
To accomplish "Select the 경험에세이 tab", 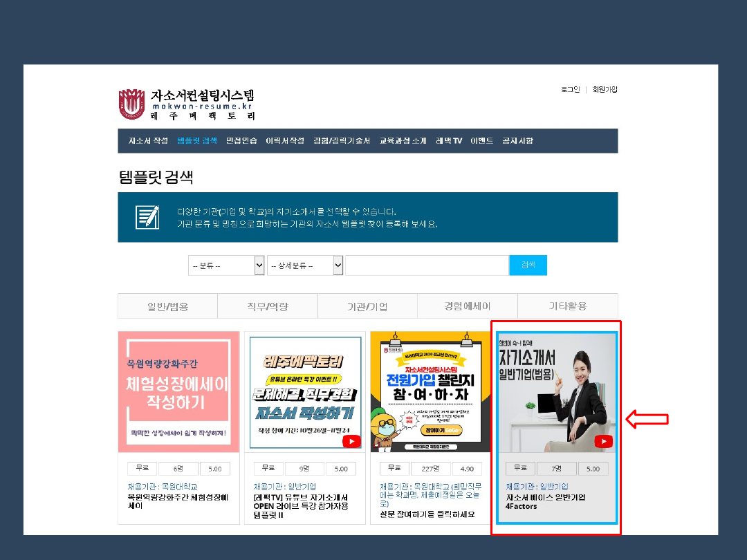I will [468, 306].
